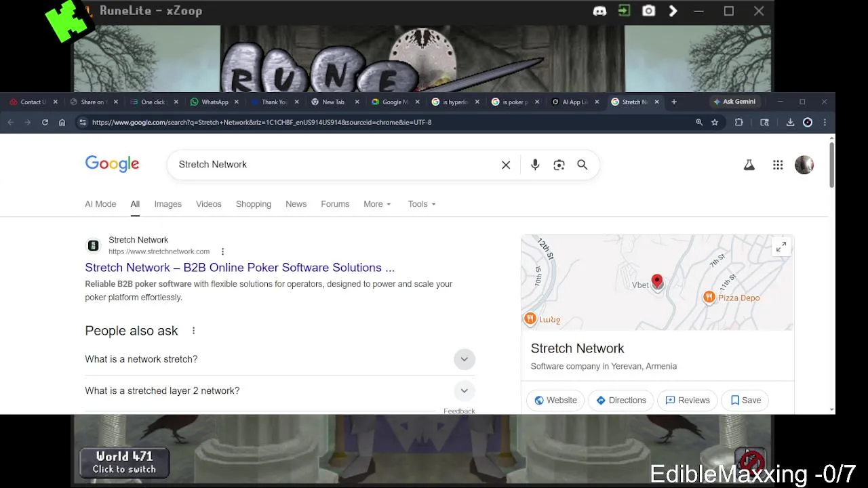Click the Google search URL in address bar

262,123
